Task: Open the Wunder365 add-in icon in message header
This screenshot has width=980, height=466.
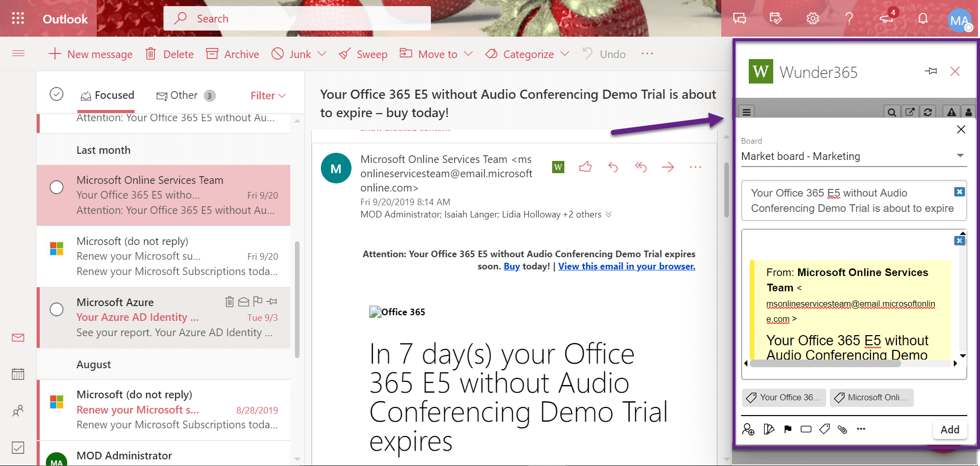Action: tap(558, 167)
